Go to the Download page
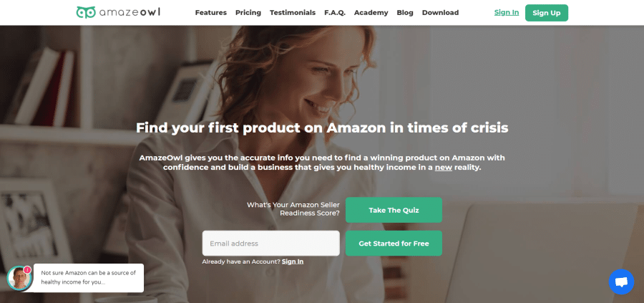The image size is (644, 303). pos(440,13)
